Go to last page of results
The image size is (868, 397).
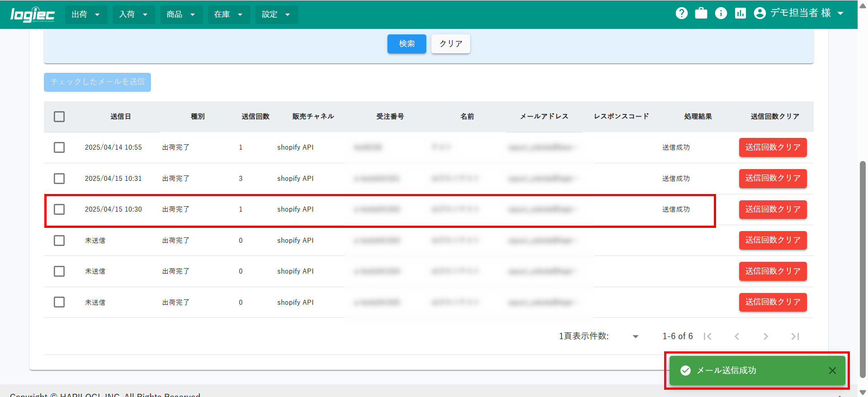click(x=795, y=336)
